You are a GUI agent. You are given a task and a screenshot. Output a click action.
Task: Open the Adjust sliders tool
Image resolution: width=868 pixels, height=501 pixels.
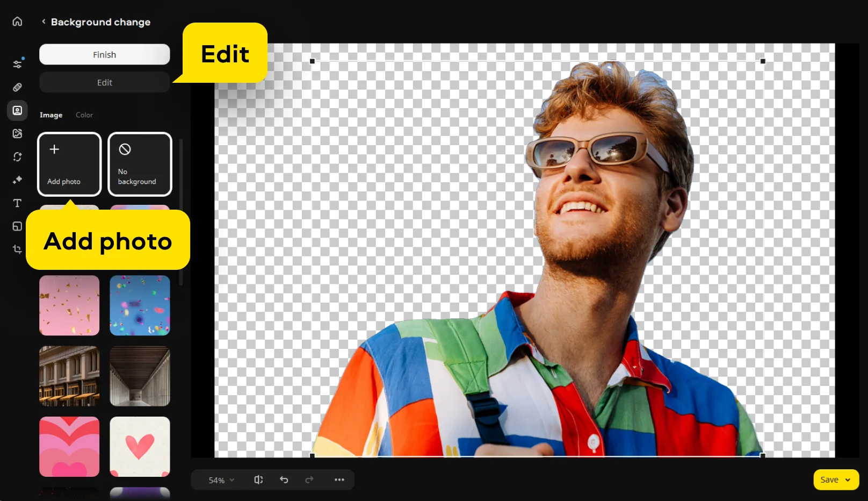17,64
